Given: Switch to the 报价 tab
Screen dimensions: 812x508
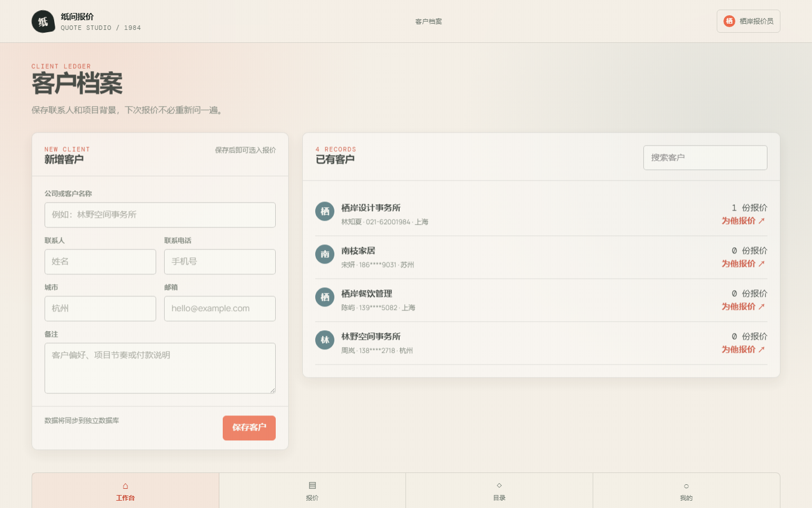Looking at the screenshot, I should 312,491.
